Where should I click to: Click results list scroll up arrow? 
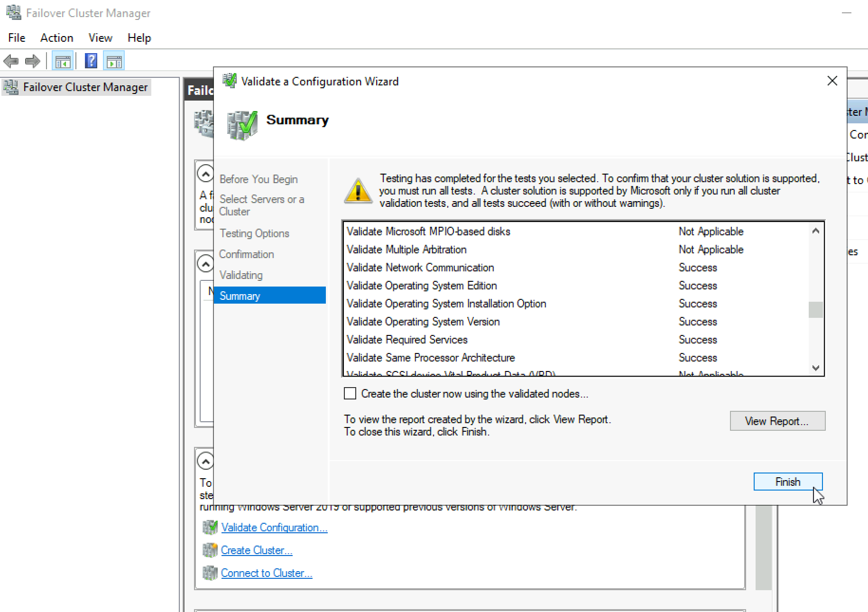(816, 231)
